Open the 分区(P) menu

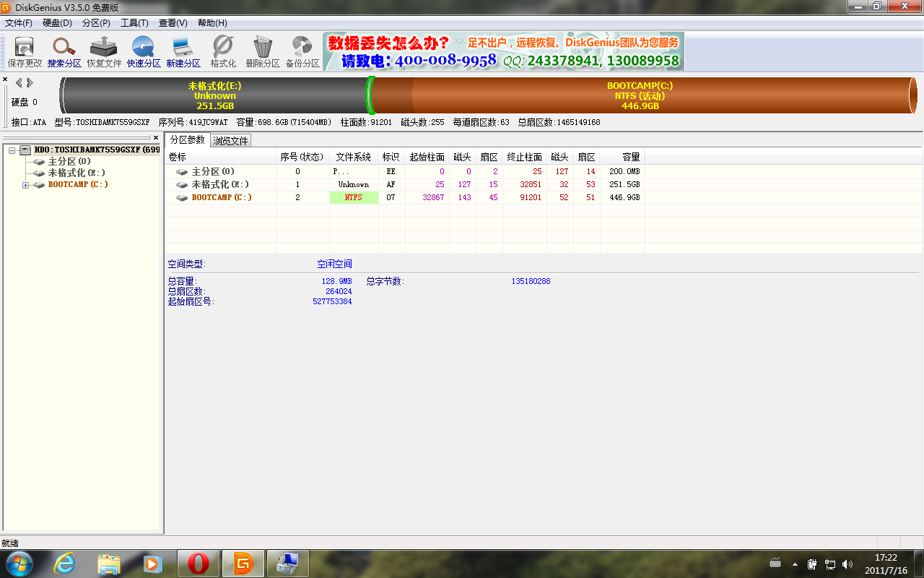click(96, 23)
